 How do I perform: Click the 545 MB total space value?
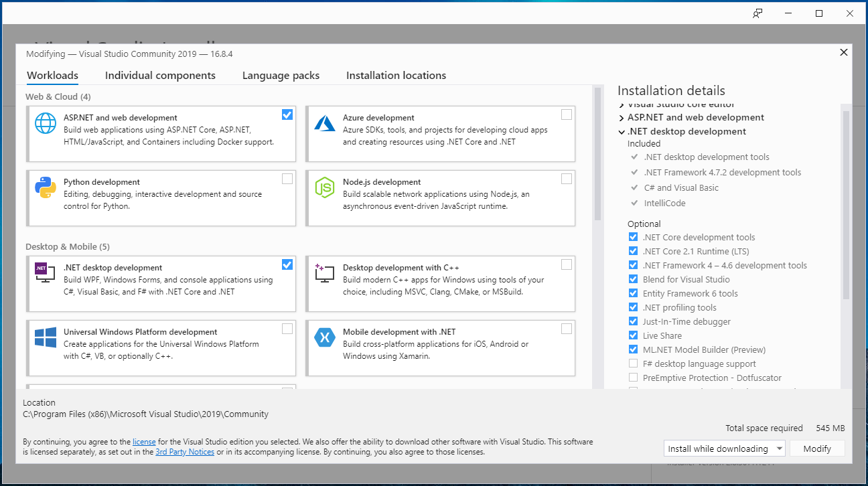click(830, 428)
